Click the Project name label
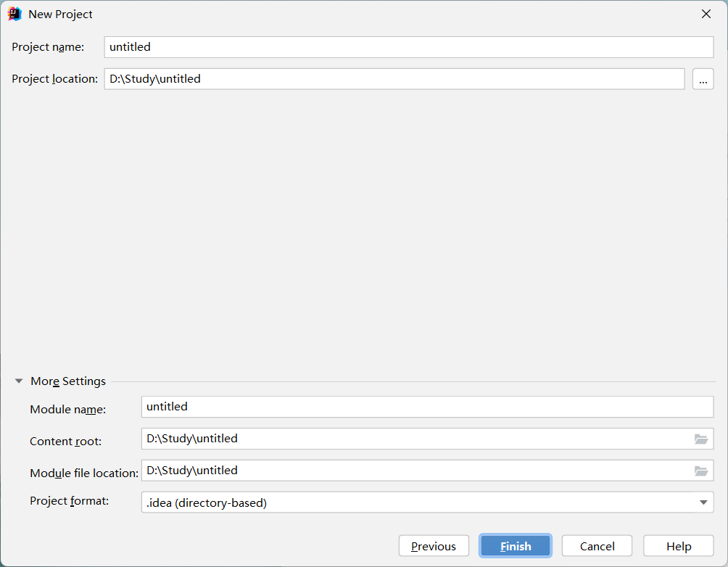 coord(48,47)
